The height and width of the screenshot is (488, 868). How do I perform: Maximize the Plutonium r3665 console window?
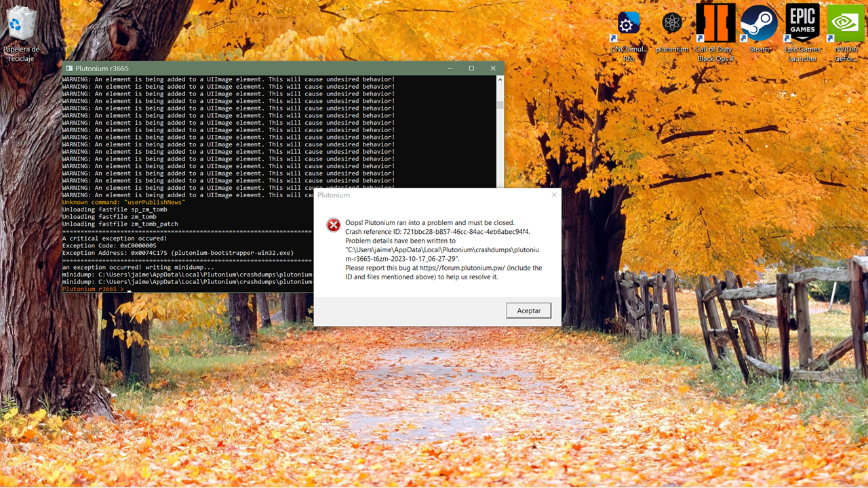click(471, 68)
